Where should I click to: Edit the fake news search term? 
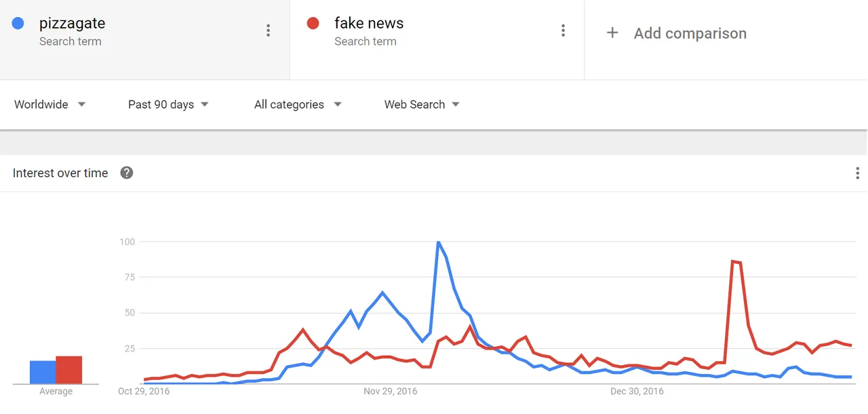[369, 23]
